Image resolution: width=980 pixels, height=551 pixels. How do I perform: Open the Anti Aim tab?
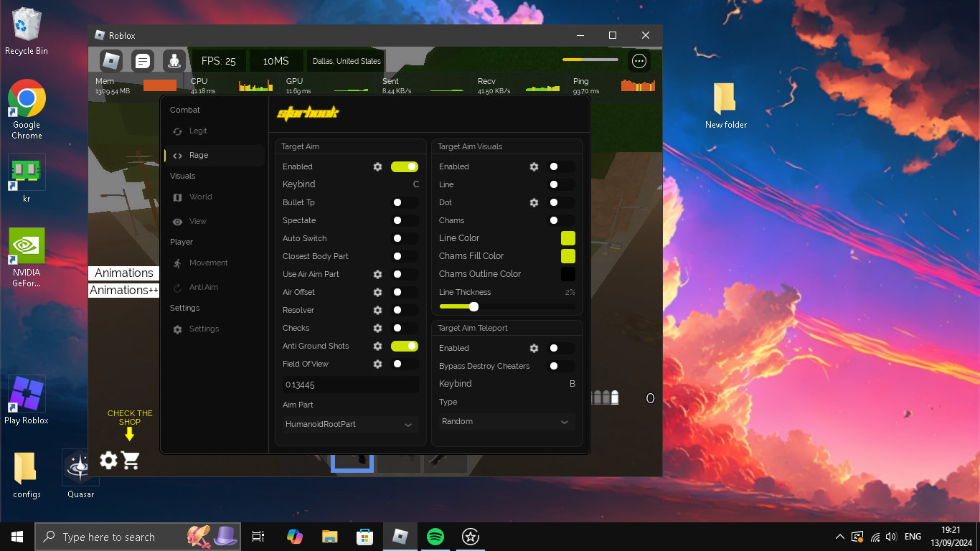point(215,287)
